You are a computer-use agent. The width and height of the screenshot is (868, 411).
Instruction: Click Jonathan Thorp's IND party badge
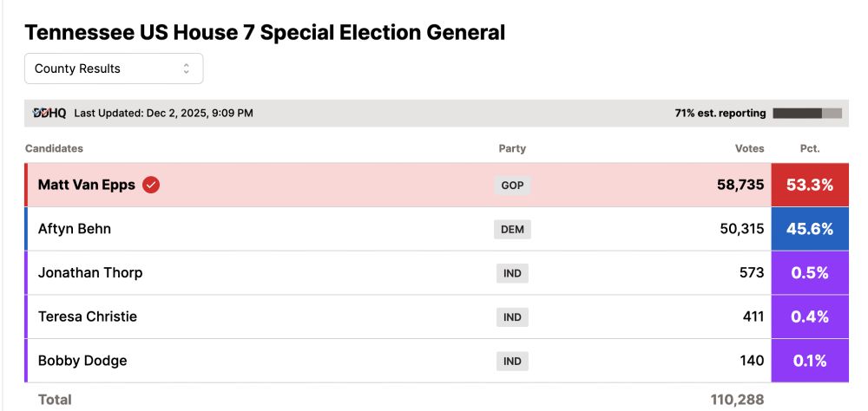click(513, 273)
